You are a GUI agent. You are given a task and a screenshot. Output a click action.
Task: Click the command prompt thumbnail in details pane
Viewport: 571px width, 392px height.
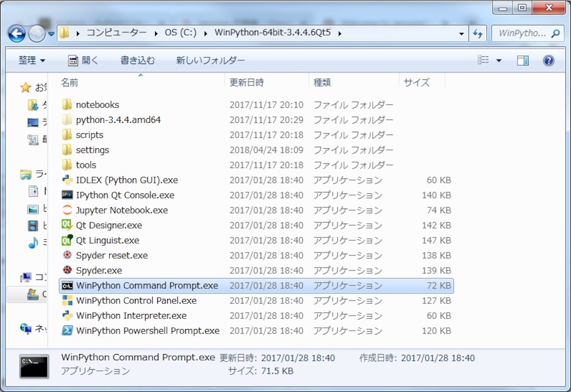34,366
